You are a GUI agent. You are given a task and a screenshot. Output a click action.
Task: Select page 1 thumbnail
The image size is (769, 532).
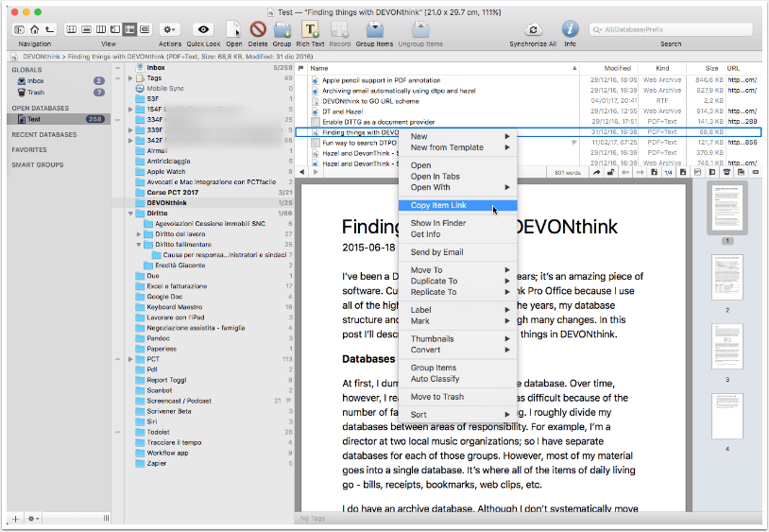pyautogui.click(x=726, y=209)
